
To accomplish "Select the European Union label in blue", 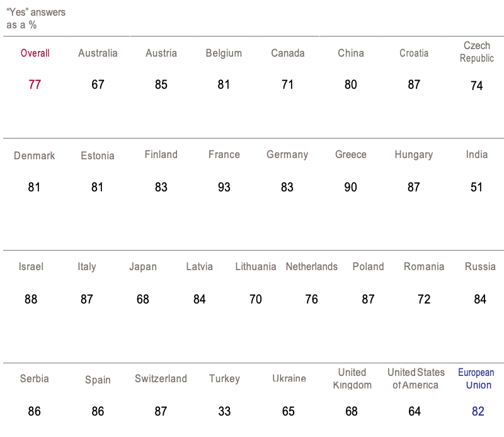I will point(476,378).
